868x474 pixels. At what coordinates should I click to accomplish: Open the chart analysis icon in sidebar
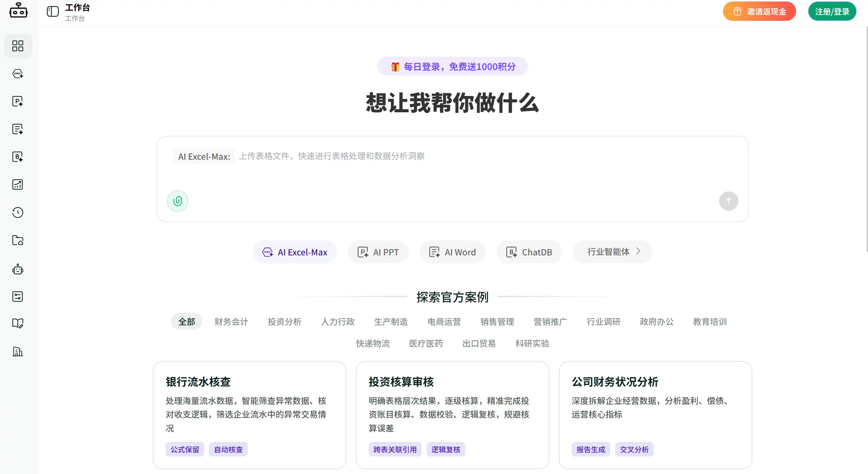click(x=18, y=184)
